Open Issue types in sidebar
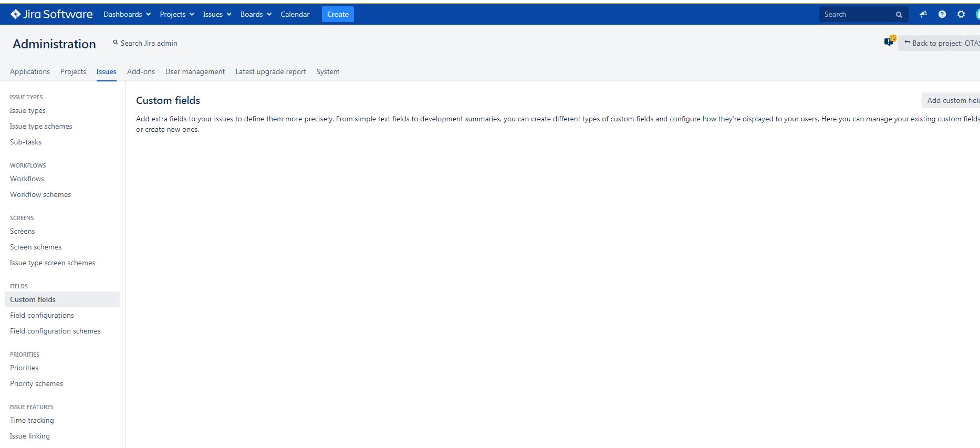 pos(28,110)
